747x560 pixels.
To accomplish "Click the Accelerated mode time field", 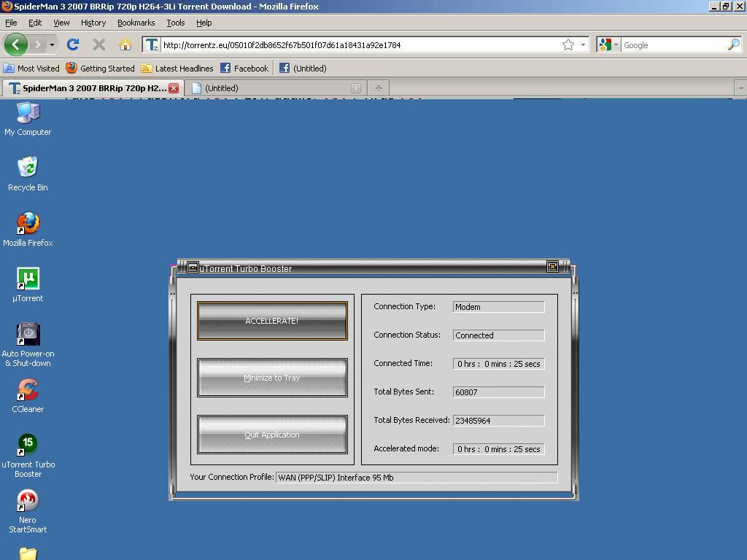I will tap(498, 449).
